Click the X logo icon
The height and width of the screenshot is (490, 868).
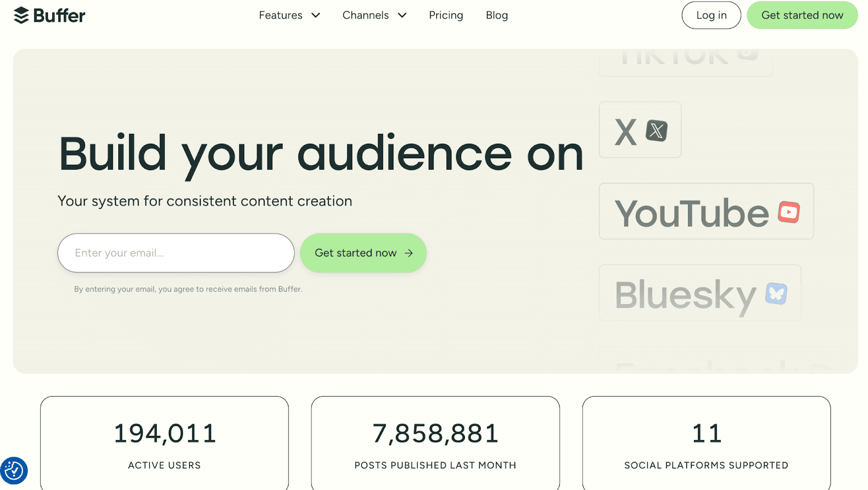pos(656,131)
